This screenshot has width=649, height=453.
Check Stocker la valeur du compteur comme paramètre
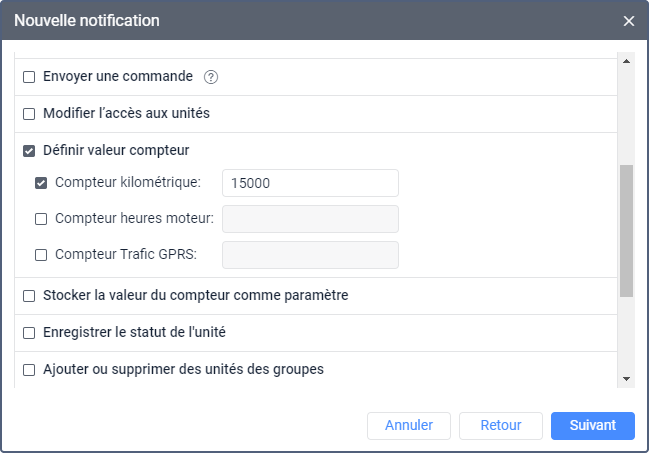click(29, 296)
